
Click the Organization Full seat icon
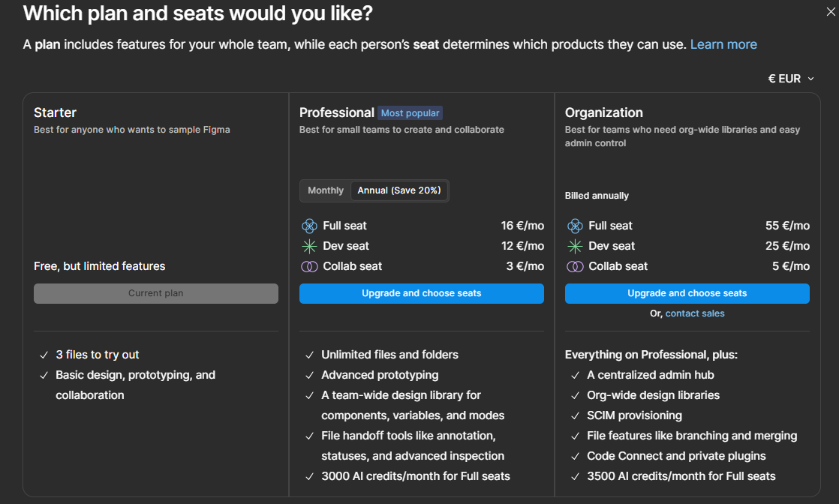pos(575,226)
